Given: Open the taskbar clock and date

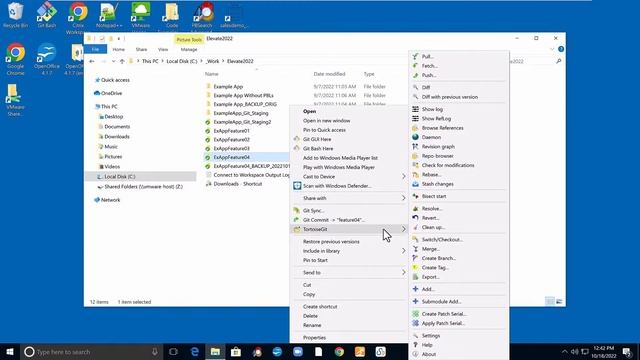Looking at the screenshot, I should (x=603, y=351).
